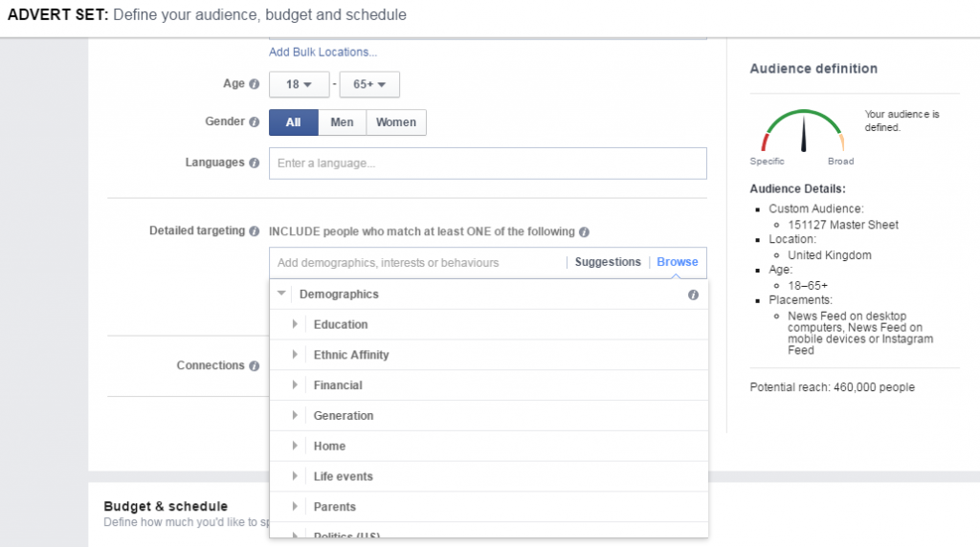Select the Life events label
Viewport: 980px width, 547px height.
(x=344, y=476)
